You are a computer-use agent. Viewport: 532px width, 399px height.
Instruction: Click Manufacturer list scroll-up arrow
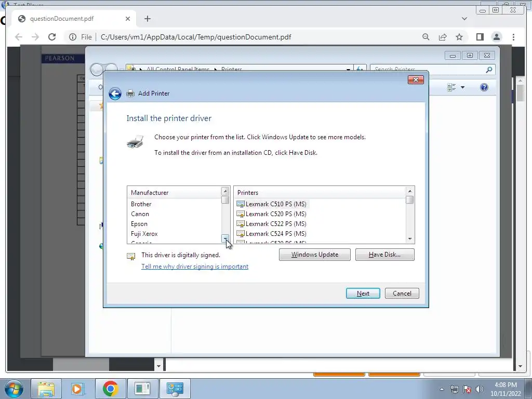225,191
